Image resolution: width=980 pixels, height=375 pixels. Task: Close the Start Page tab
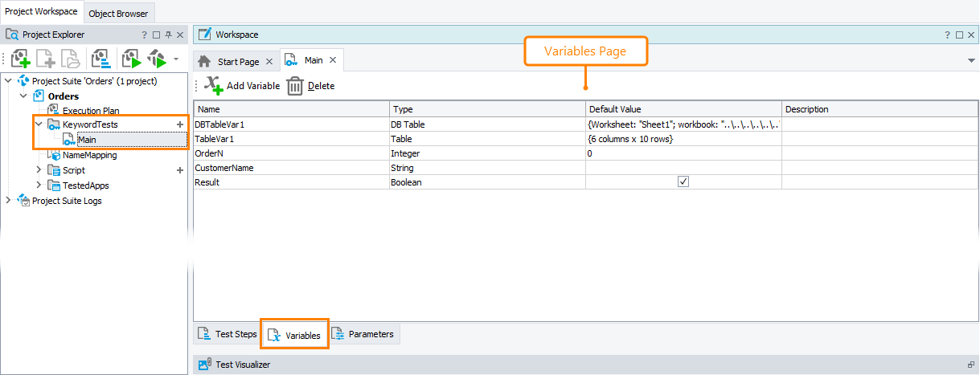coord(269,62)
